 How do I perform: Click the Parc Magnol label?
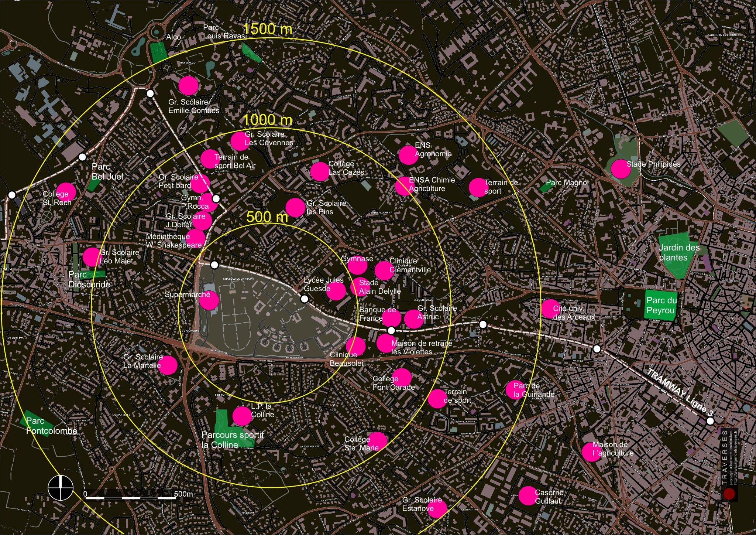(567, 183)
